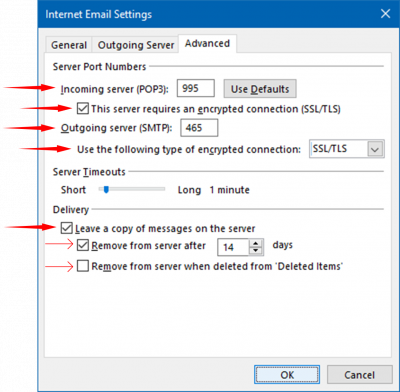The width and height of the screenshot is (400, 392).
Task: Switch to the General tab
Action: [x=69, y=45]
